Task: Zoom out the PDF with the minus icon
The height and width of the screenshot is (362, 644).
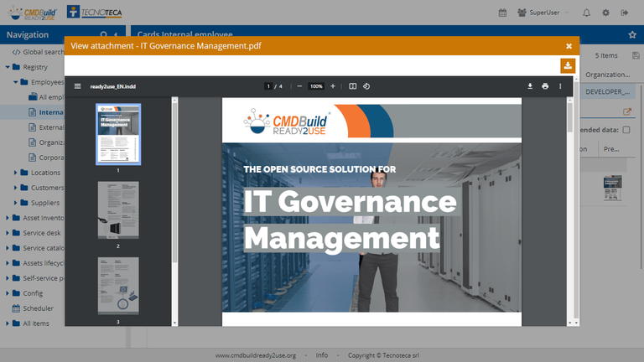Action: tap(299, 86)
